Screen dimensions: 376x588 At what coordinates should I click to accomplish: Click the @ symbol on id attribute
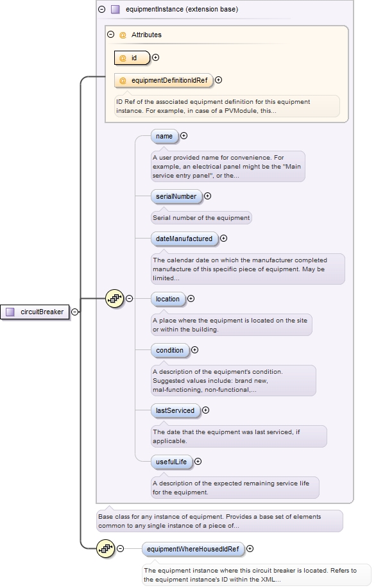[x=123, y=58]
